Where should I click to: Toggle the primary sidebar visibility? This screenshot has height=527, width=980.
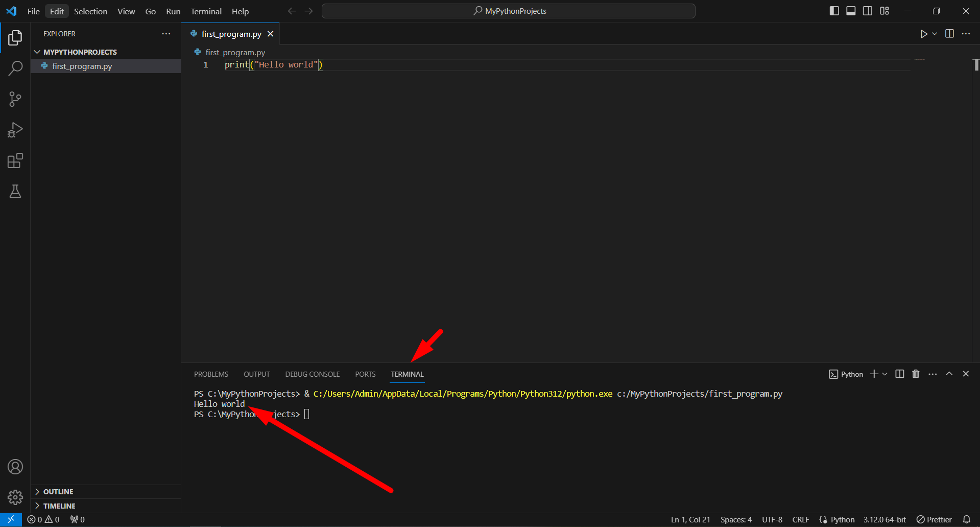point(834,10)
